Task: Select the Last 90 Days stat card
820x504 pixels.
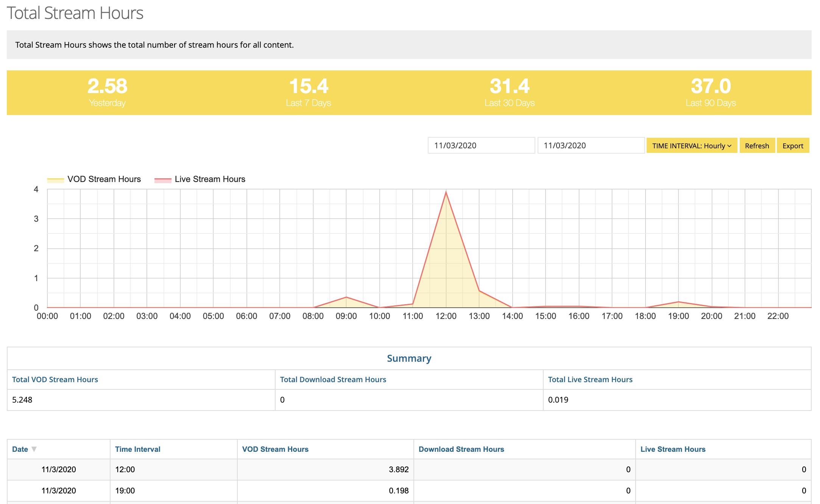Action: tap(711, 92)
